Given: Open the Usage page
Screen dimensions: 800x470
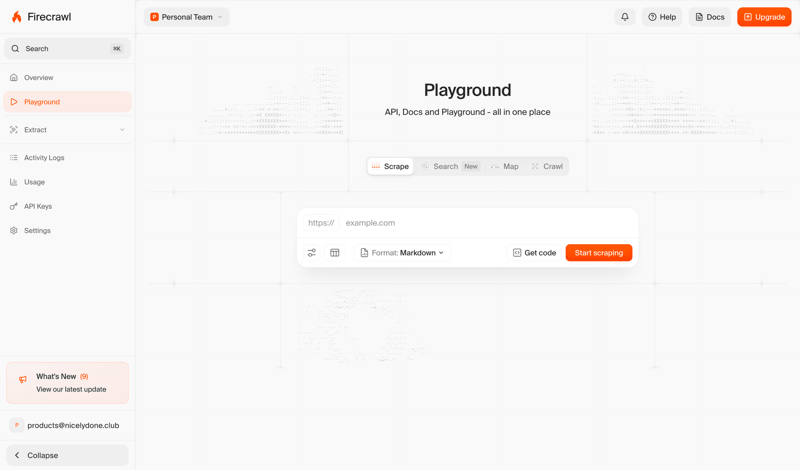Looking at the screenshot, I should pyautogui.click(x=67, y=182).
